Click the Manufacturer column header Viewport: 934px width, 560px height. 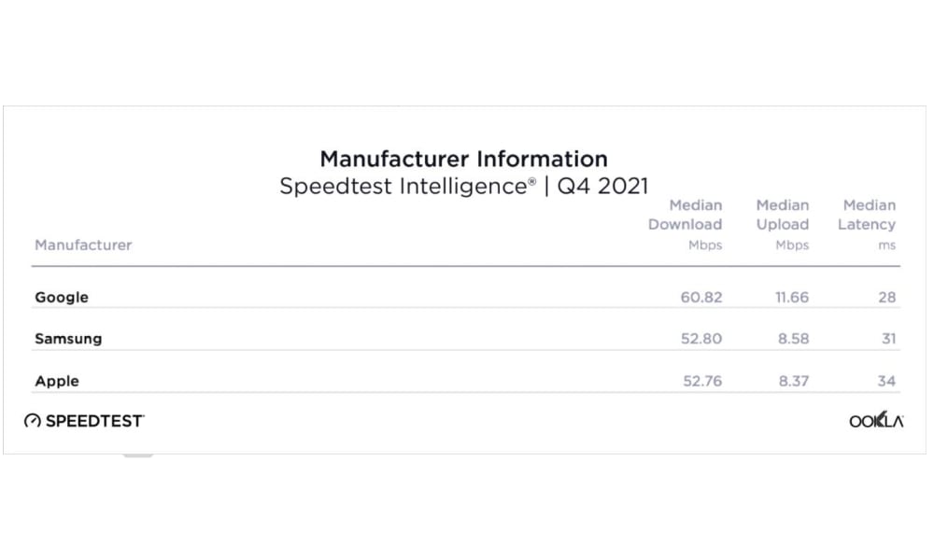click(83, 245)
